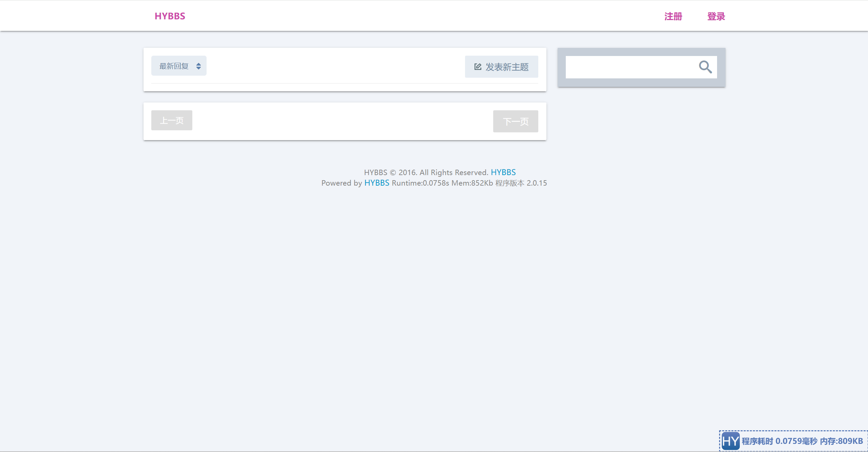Click the 程序耗时 0.0759毫秒 debug text
Image resolution: width=868 pixels, height=452 pixels.
coord(779,441)
